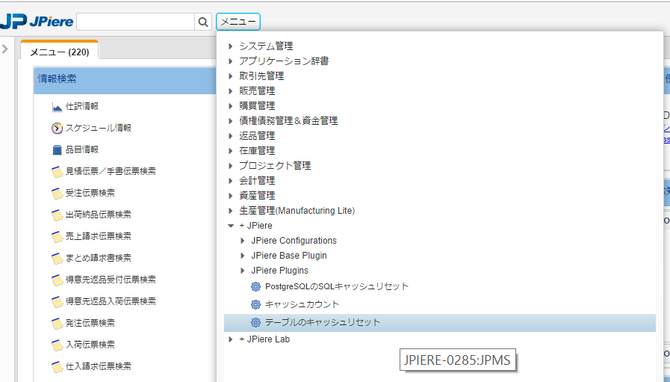The width and height of the screenshot is (670, 382).
Task: Select 生産管理(Manufacturing Lite) entry
Action: (x=297, y=211)
